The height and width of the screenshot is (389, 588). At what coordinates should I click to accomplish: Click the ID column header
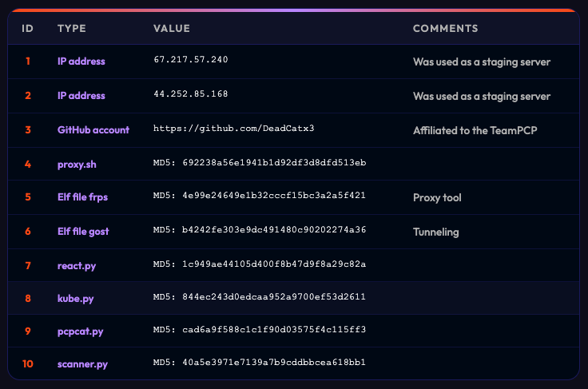point(27,29)
